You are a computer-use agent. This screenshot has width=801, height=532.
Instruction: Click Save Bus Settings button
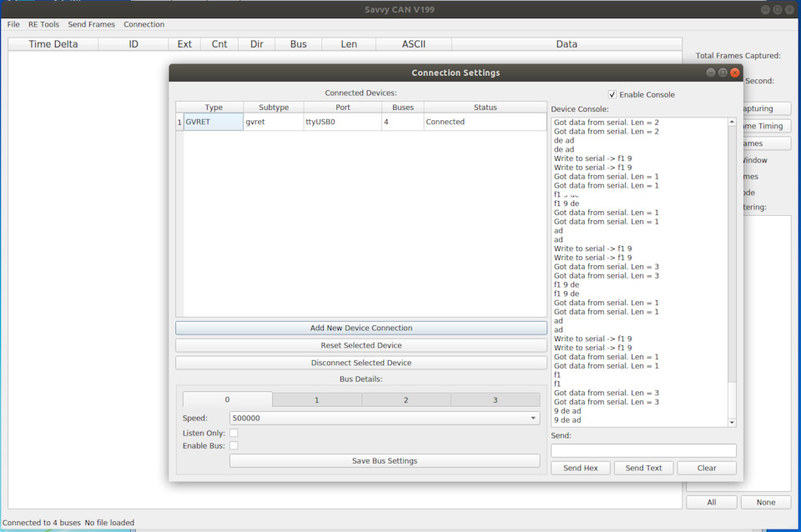click(x=385, y=460)
